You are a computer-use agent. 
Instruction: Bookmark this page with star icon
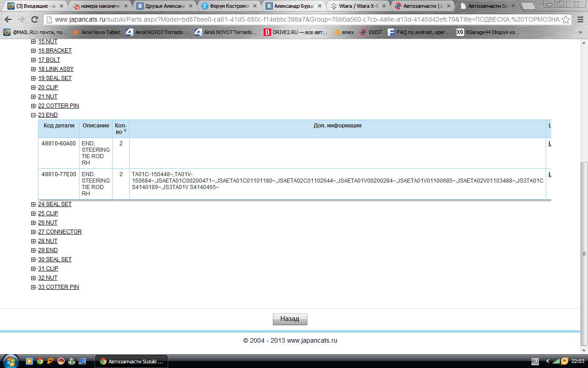pos(566,19)
